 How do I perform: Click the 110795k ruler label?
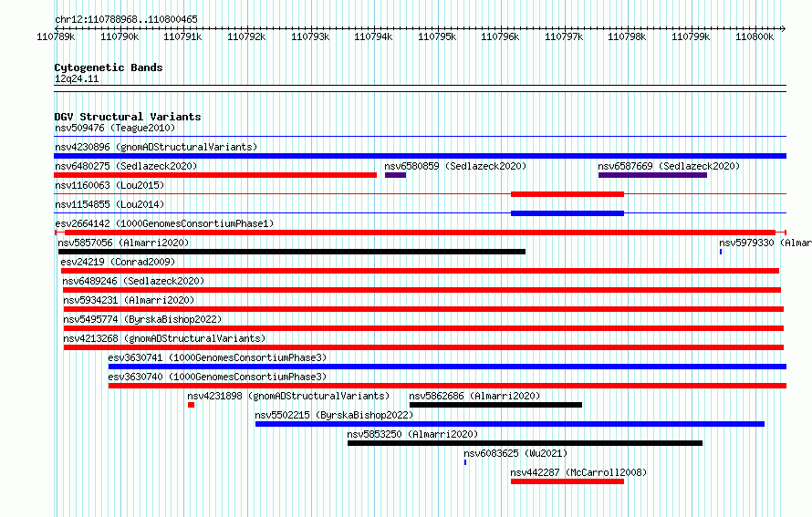click(x=437, y=36)
